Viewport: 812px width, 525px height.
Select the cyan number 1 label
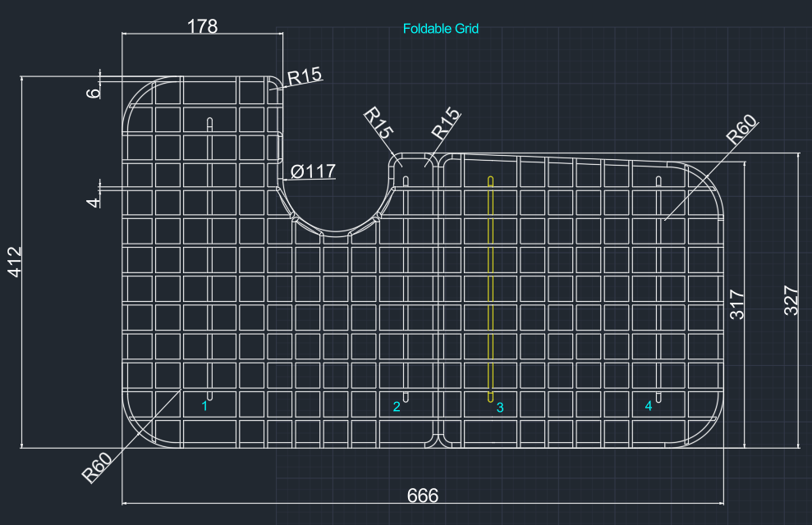click(204, 406)
